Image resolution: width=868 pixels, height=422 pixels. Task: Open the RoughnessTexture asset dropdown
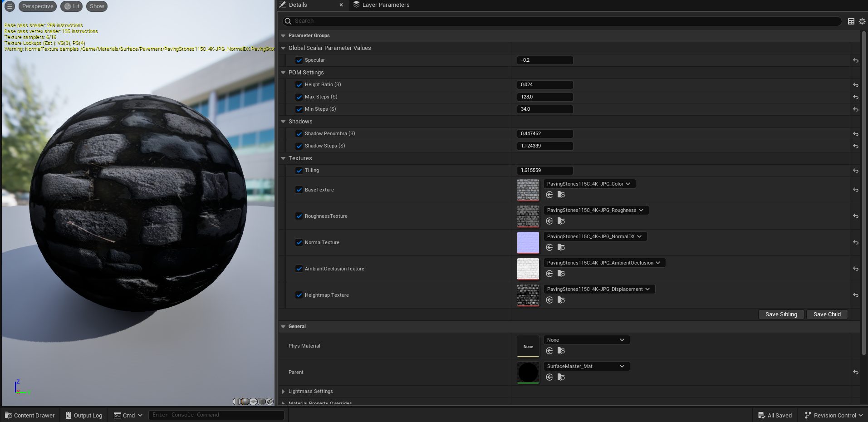596,210
